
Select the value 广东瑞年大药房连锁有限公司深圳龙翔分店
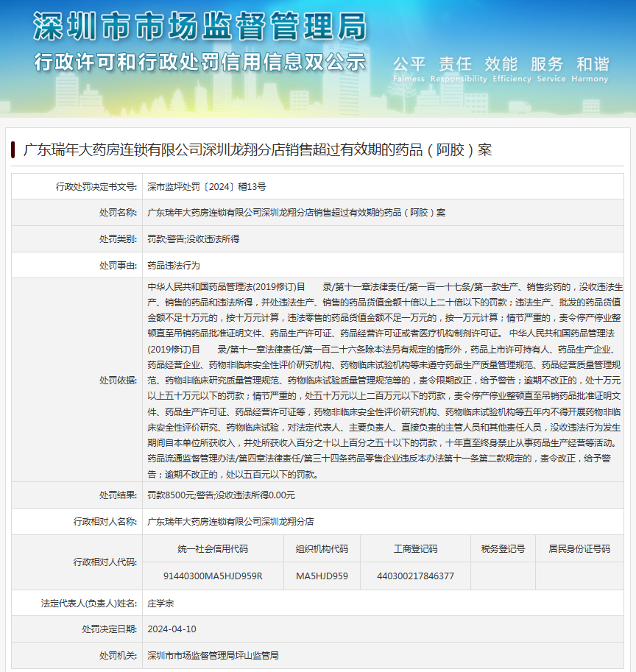tap(230, 522)
